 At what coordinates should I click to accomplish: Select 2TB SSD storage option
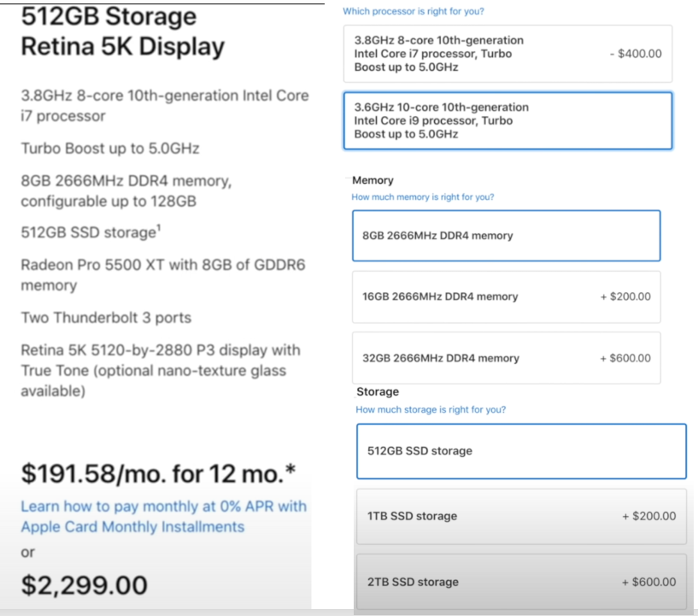pos(521,582)
